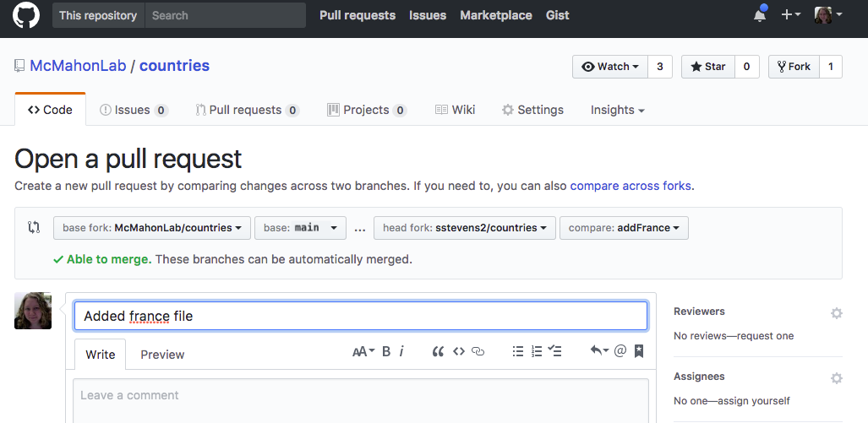This screenshot has width=868, height=423.
Task: Open Issues in top navigation
Action: coord(428,15)
